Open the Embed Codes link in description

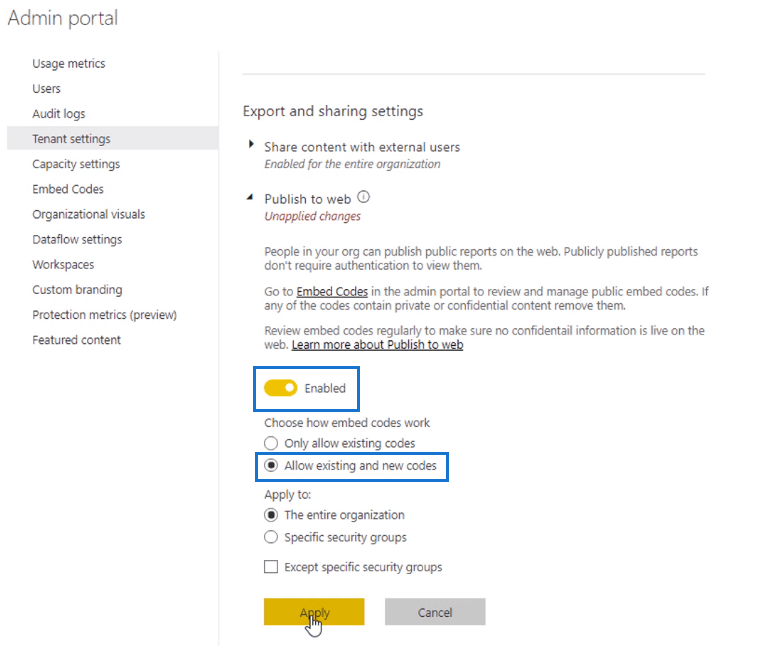coord(332,291)
